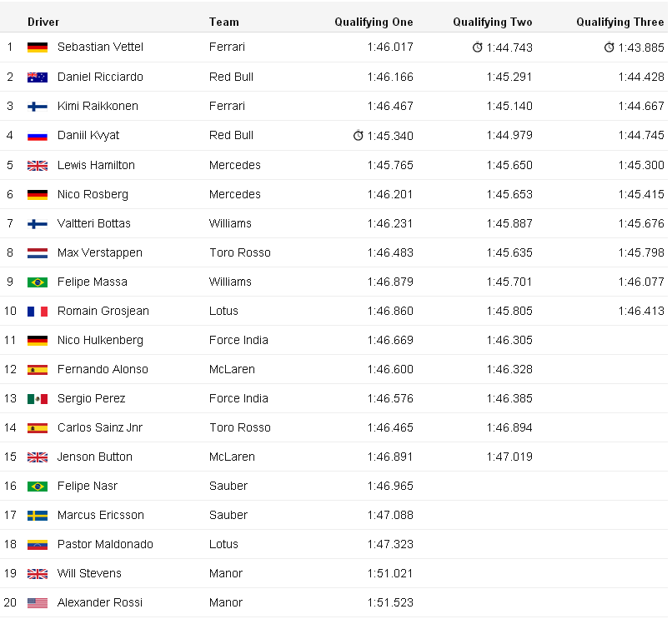
Task: Click the stopwatch icon by Kvyat's 1:45.340 time
Action: (359, 135)
